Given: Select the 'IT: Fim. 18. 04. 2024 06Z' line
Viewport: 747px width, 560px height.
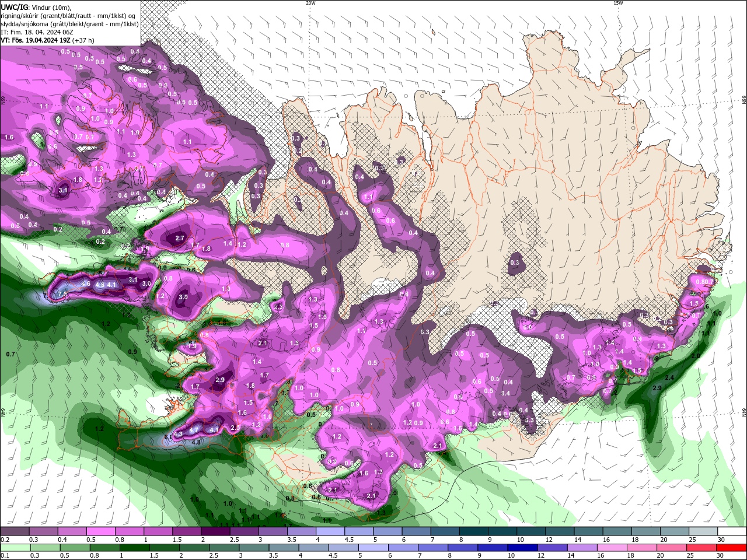Looking at the screenshot, I should pyautogui.click(x=36, y=32).
